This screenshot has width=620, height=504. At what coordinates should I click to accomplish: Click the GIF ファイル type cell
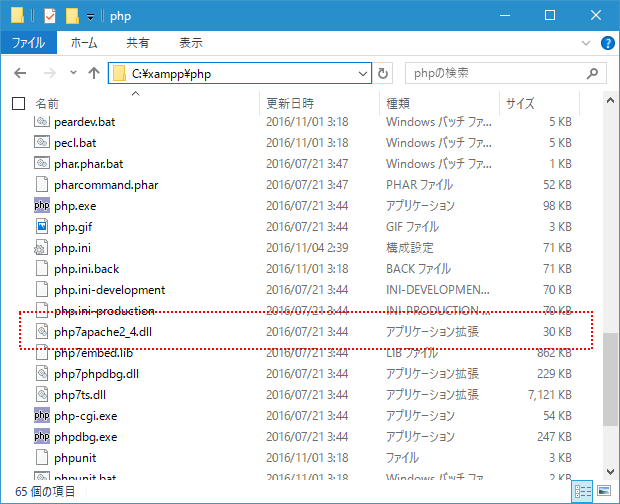(412, 227)
